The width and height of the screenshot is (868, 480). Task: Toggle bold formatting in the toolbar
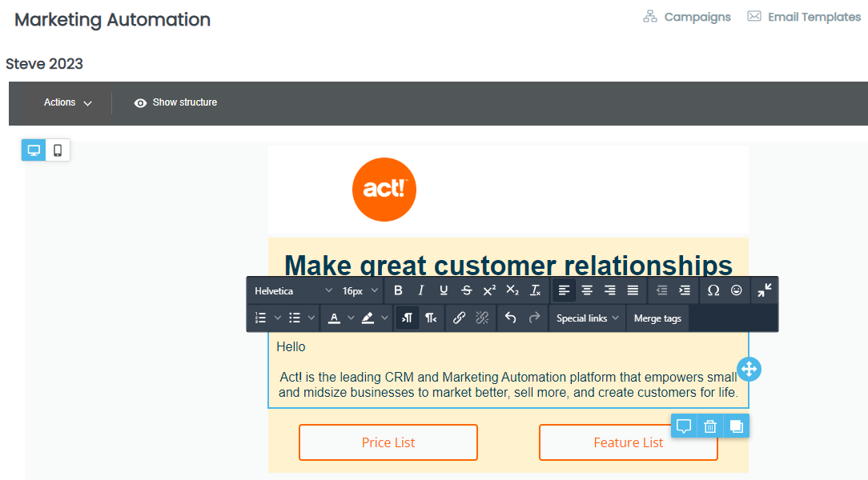[398, 290]
